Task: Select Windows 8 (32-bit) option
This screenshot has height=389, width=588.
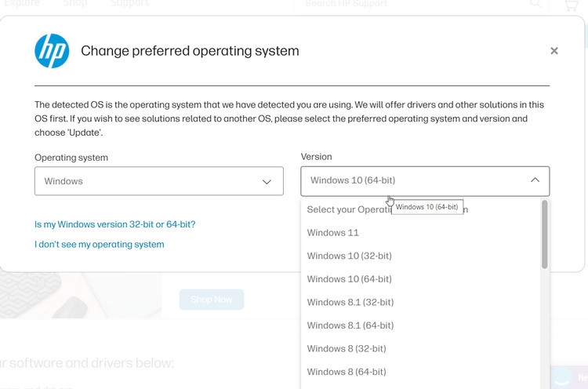Action: point(347,348)
